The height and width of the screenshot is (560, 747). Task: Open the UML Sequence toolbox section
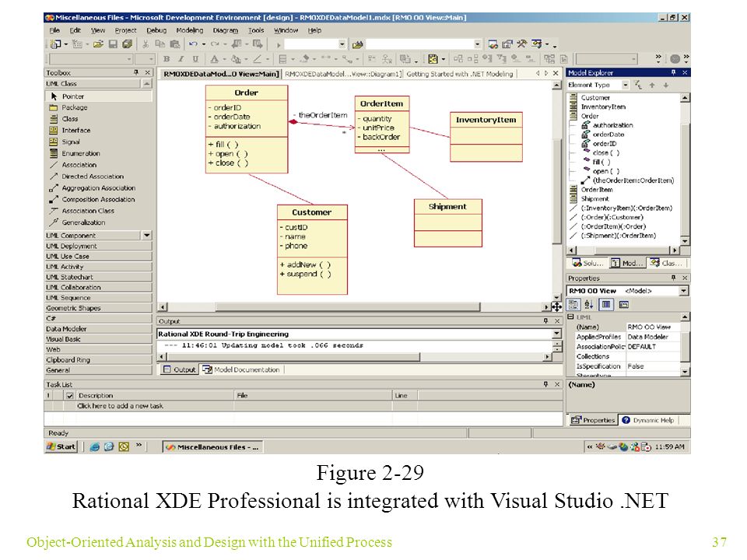(99, 298)
